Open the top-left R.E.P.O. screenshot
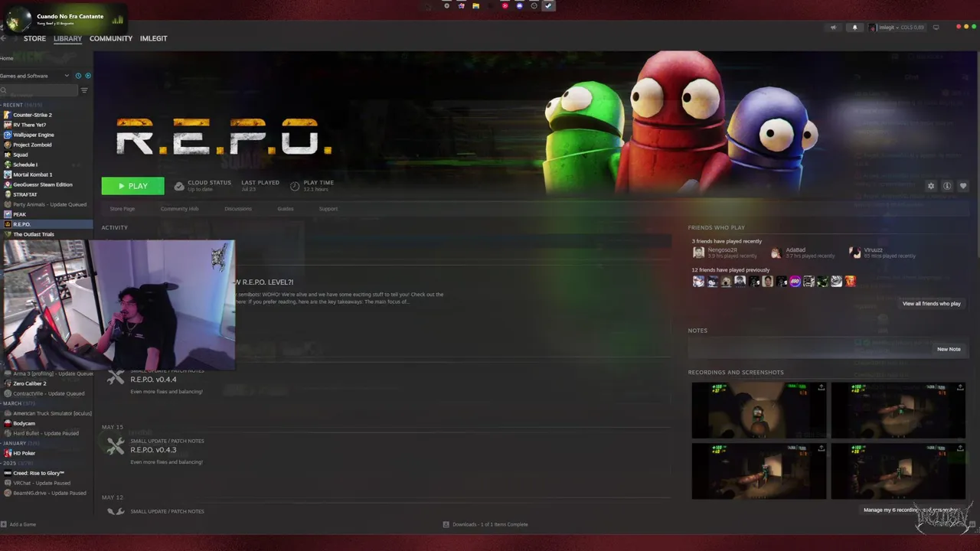This screenshot has height=551, width=980. click(759, 410)
